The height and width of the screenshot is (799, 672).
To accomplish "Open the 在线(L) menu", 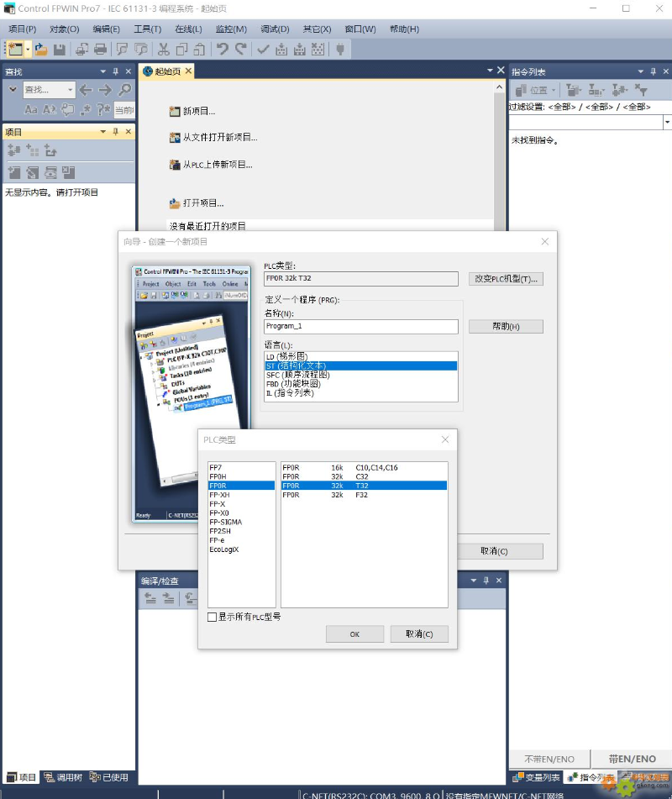I will [188, 29].
